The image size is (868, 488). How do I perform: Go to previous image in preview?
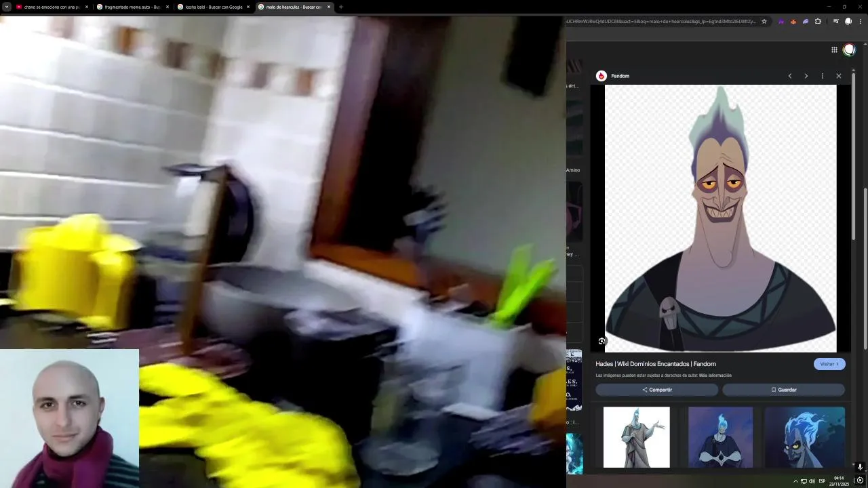coord(790,76)
